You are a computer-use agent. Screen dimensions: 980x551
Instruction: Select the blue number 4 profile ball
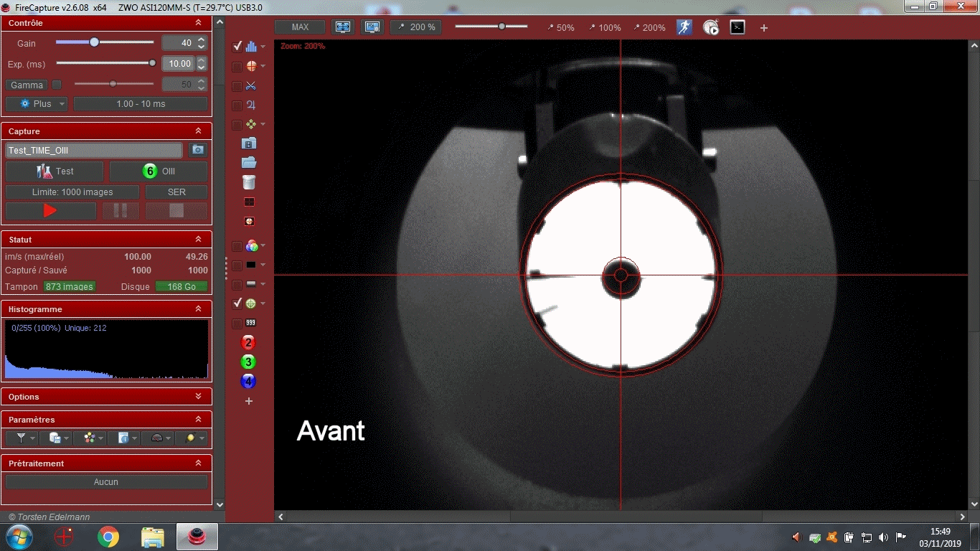click(x=249, y=381)
